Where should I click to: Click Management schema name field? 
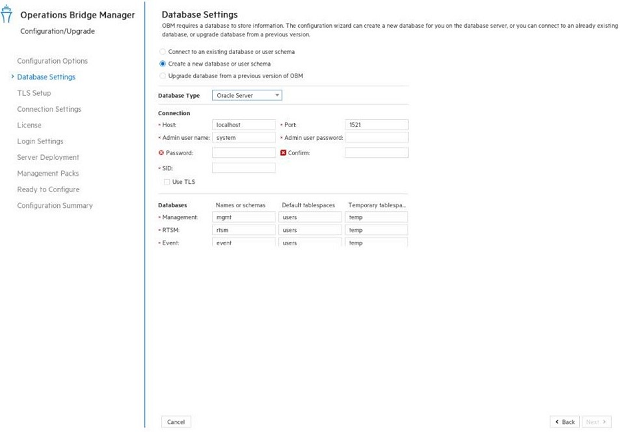click(x=244, y=217)
